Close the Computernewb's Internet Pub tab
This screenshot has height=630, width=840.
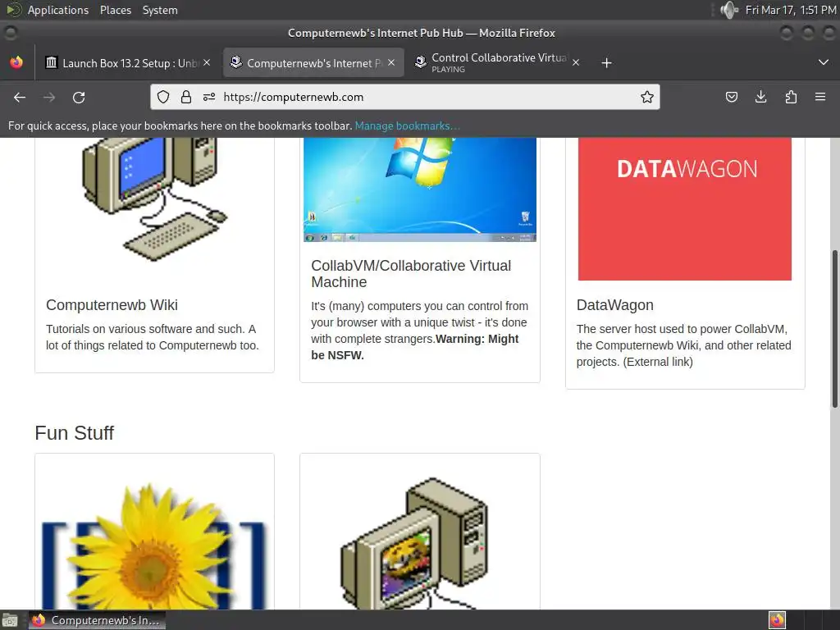391,62
